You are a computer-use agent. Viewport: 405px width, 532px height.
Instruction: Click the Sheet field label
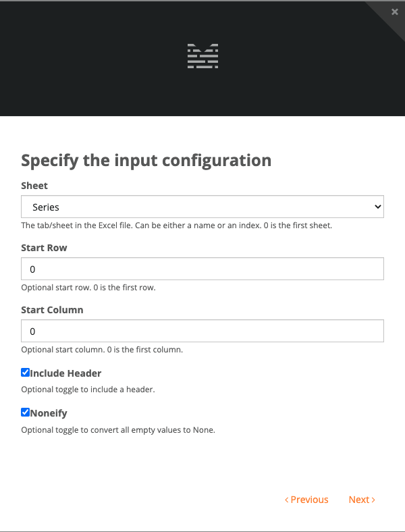tap(34, 186)
